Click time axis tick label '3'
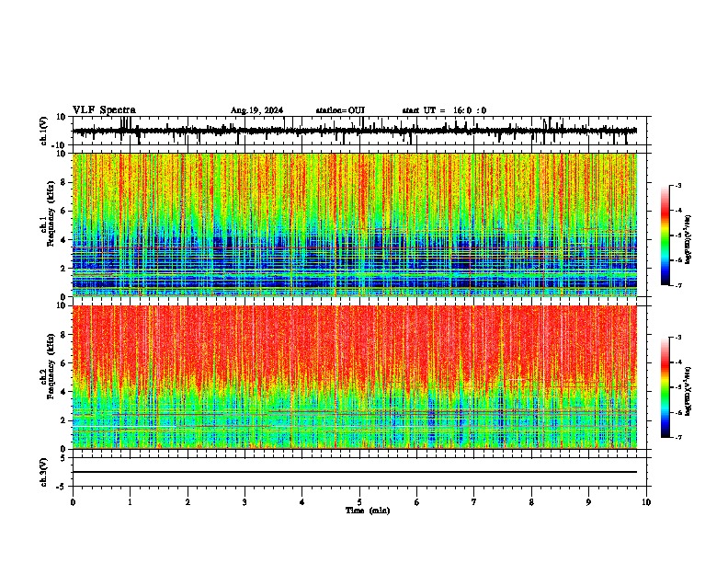The image size is (728, 563). (245, 502)
